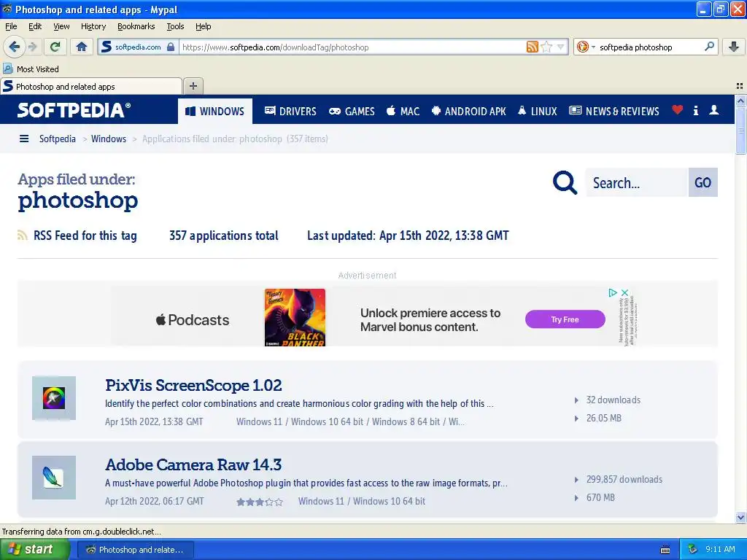Open the Edit menu
This screenshot has width=747, height=560.
pyautogui.click(x=35, y=26)
